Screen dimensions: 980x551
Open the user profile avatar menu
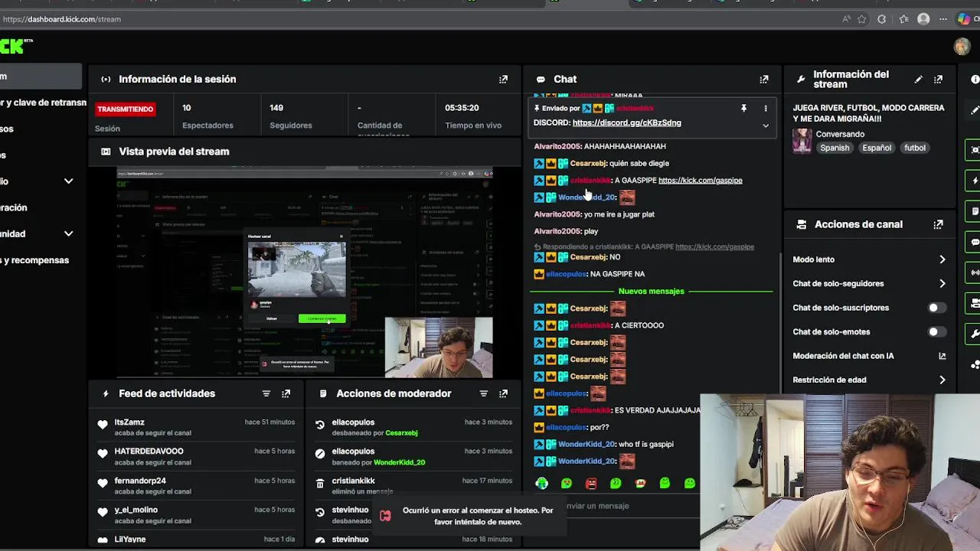(x=962, y=47)
